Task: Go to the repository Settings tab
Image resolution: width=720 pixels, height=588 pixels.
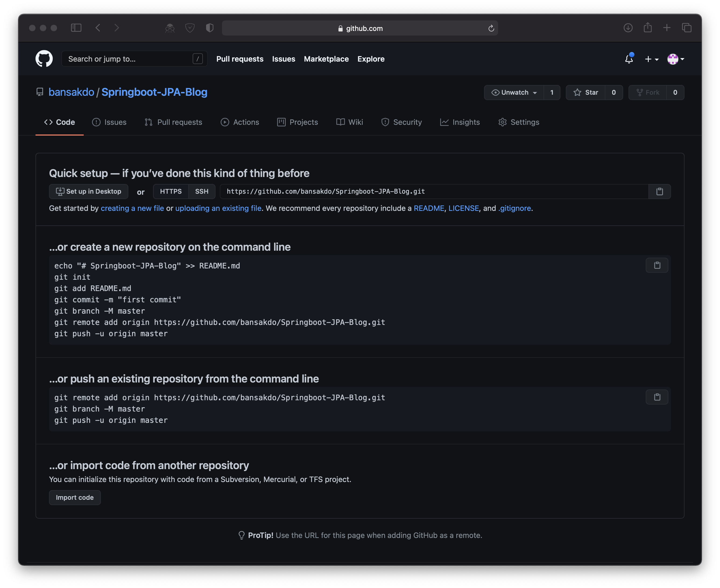Action: click(518, 122)
